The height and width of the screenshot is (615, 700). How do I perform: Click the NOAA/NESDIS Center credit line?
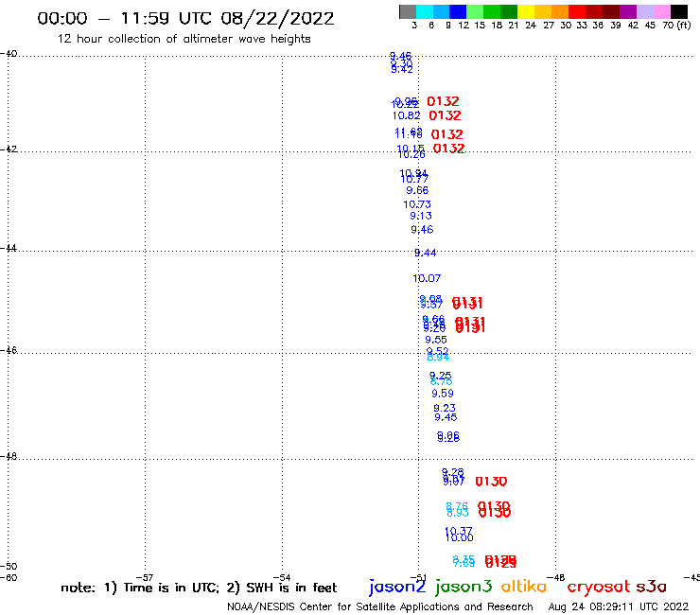(x=380, y=606)
